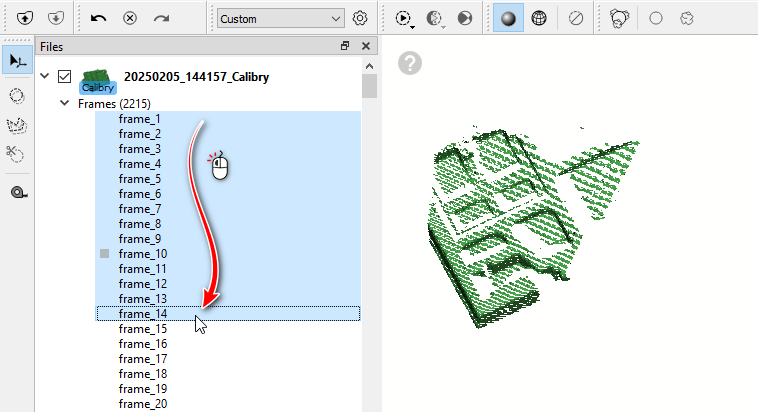This screenshot has width=758, height=412.
Task: Click the undo arrow in the toolbar
Action: (x=98, y=18)
